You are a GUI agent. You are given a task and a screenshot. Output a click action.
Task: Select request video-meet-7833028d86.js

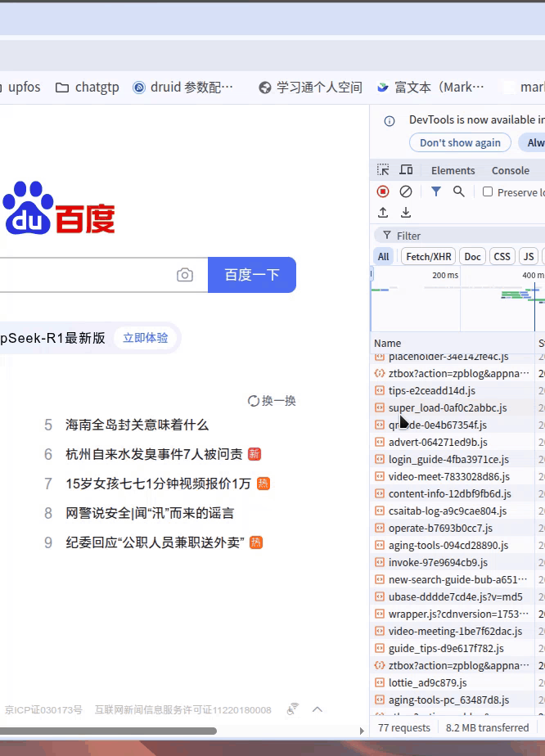tap(453, 476)
